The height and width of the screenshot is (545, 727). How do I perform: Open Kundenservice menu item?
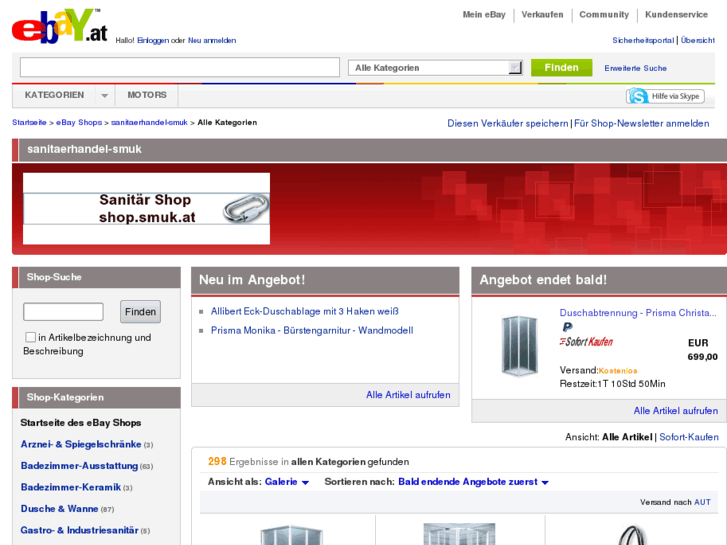[676, 15]
